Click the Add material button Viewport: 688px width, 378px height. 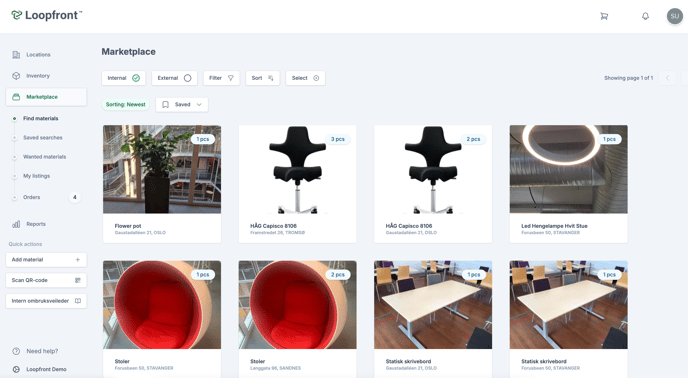coord(46,259)
